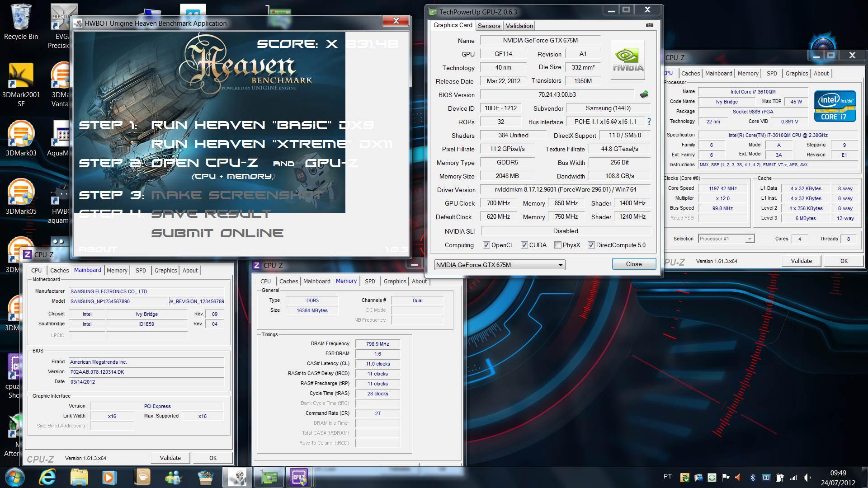This screenshot has height=488, width=868.
Task: Open the About tab in the Mainboard CPU-Z window
Action: pyautogui.click(x=190, y=270)
